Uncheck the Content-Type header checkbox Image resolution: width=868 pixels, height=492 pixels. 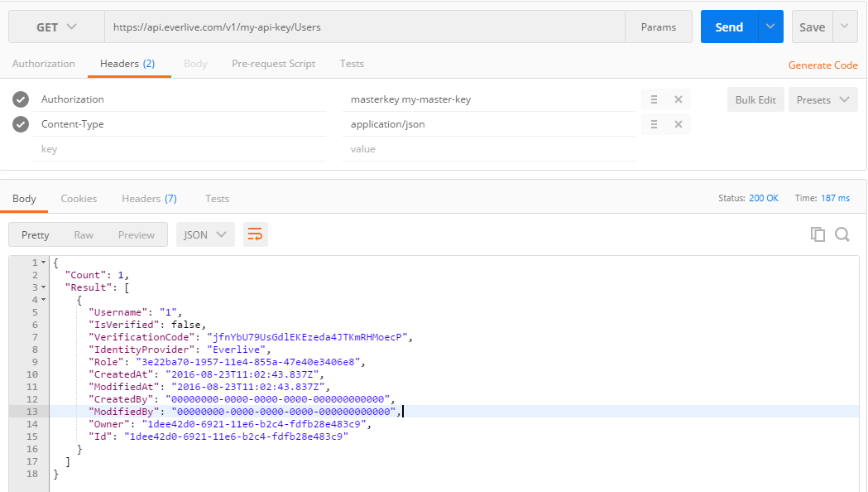22,124
